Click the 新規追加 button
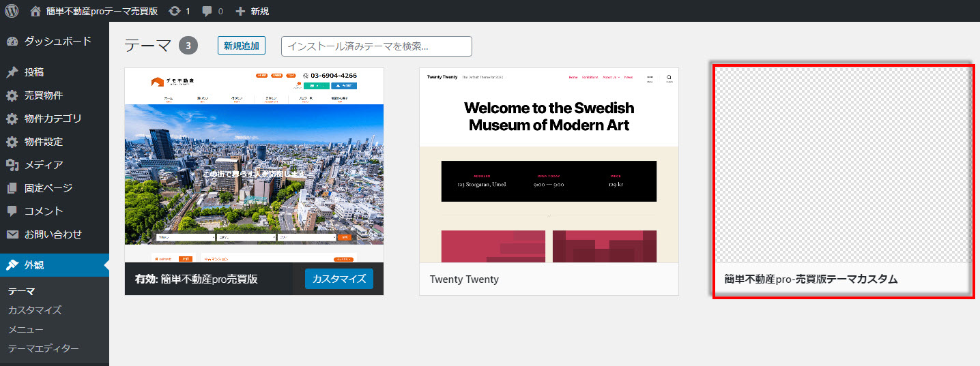The width and height of the screenshot is (980, 366). click(x=242, y=46)
